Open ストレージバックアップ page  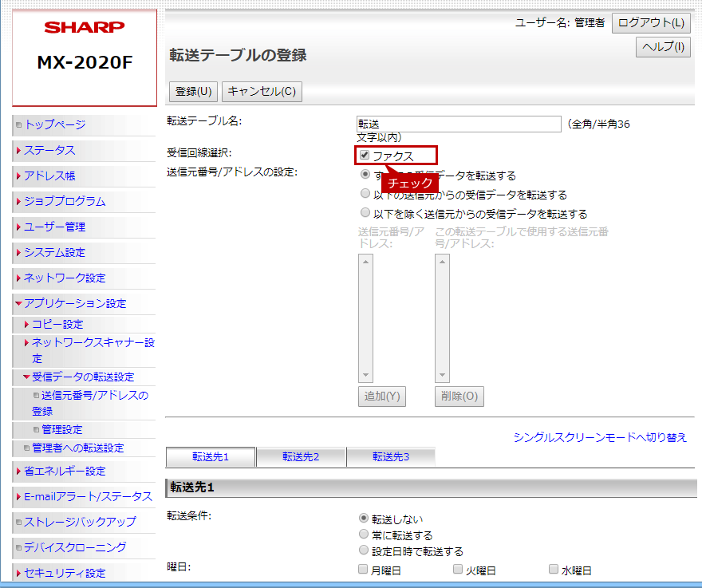[x=80, y=522]
